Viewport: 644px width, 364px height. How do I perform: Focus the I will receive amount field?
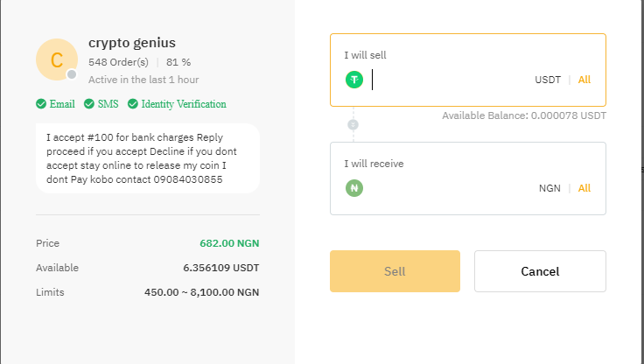point(446,188)
